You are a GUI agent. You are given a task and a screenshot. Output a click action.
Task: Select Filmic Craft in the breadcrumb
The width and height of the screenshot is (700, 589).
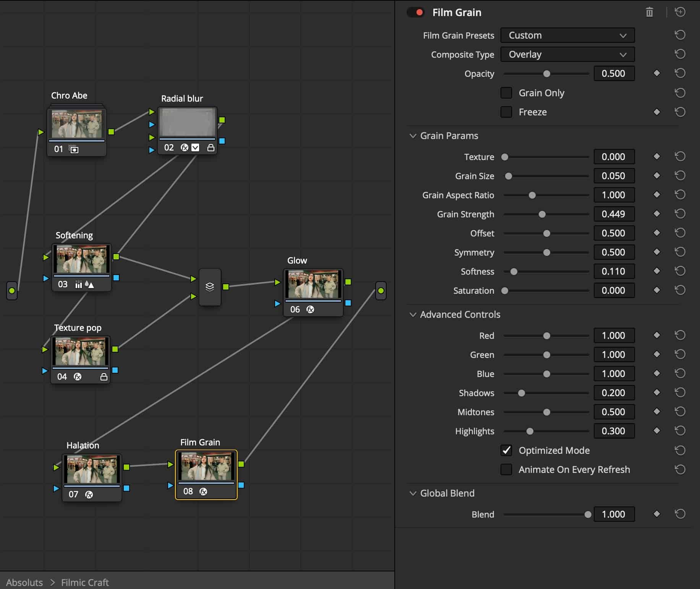point(85,582)
